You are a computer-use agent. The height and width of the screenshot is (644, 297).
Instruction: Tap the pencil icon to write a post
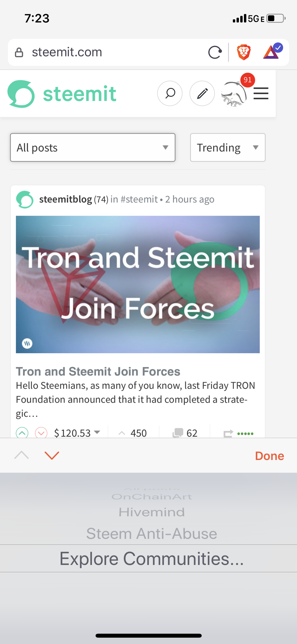(202, 93)
